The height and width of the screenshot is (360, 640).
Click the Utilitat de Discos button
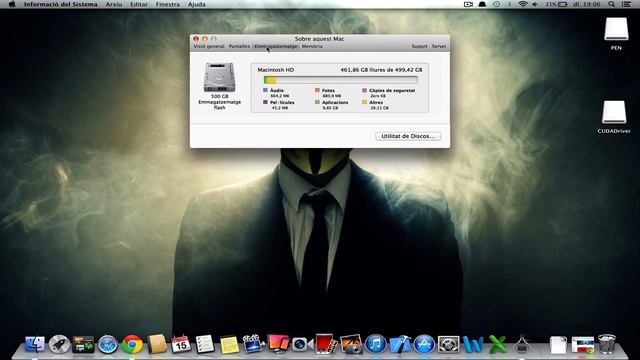coord(408,136)
